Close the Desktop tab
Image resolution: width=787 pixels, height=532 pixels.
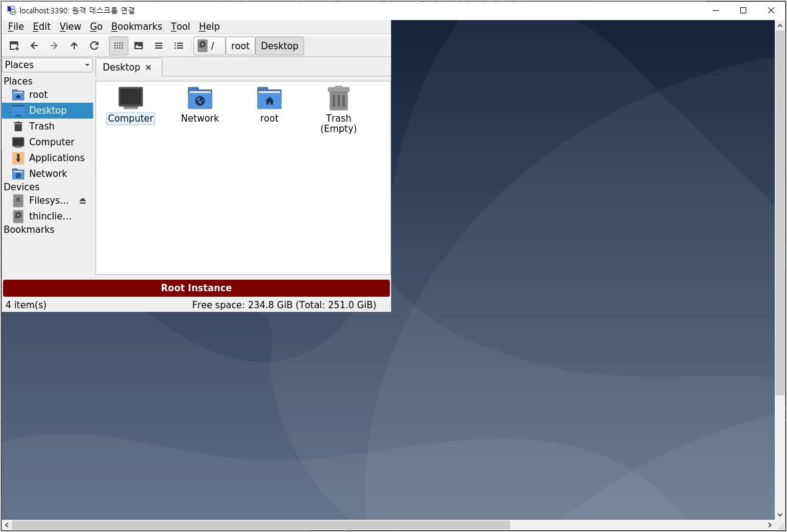pyautogui.click(x=148, y=67)
